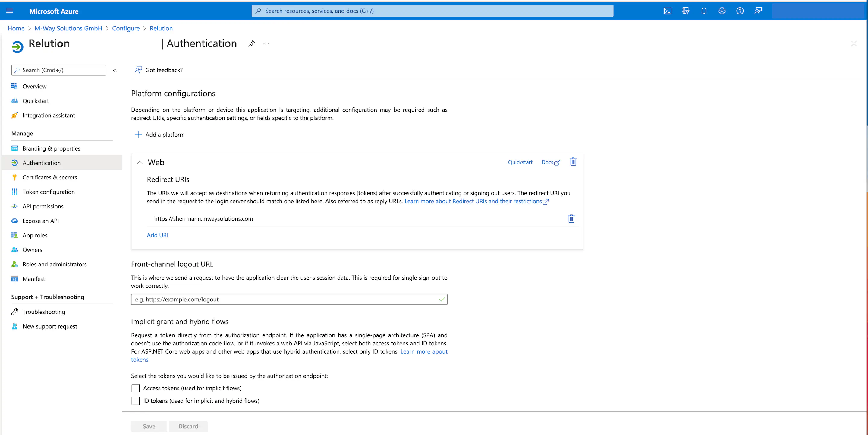Image resolution: width=868 pixels, height=435 pixels.
Task: Go to API permissions page
Action: click(43, 206)
